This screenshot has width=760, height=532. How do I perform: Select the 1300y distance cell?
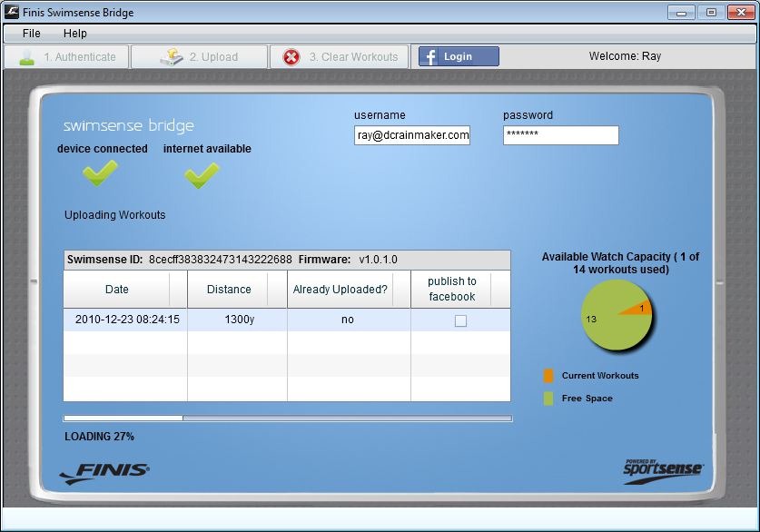pyautogui.click(x=239, y=320)
